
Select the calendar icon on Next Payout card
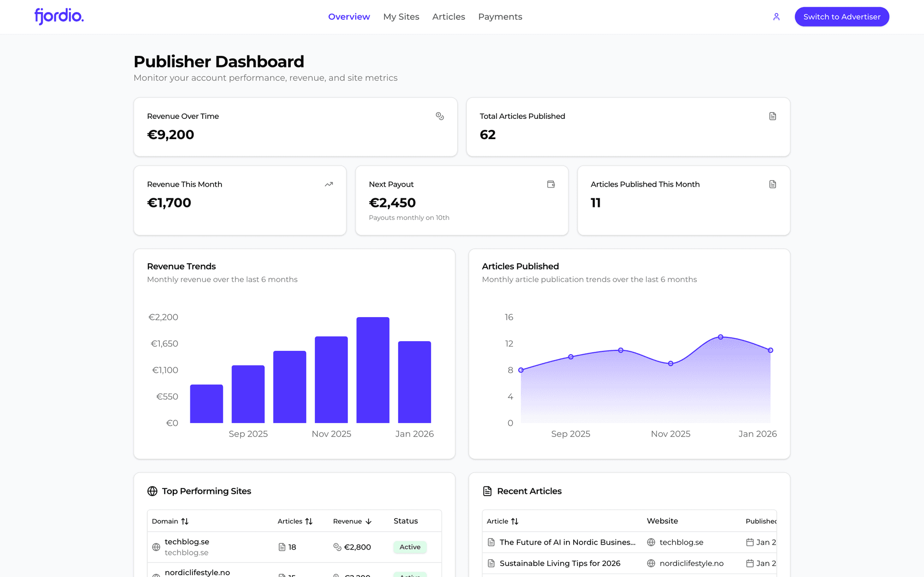(551, 184)
